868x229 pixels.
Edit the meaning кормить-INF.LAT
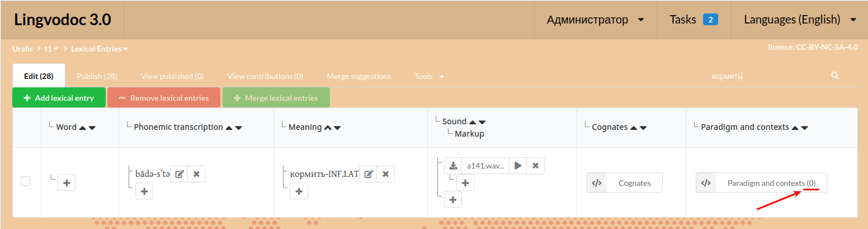tap(369, 174)
